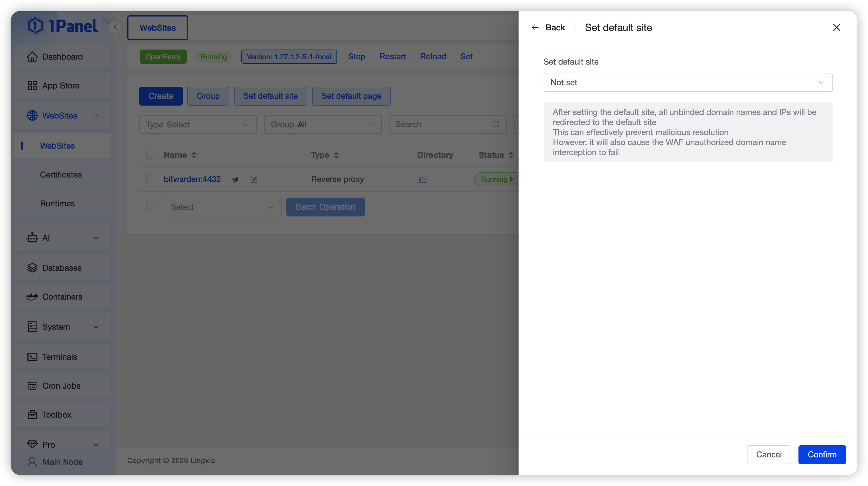The height and width of the screenshot is (486, 868).
Task: Expand the AI menu in sidebar
Action: 62,238
